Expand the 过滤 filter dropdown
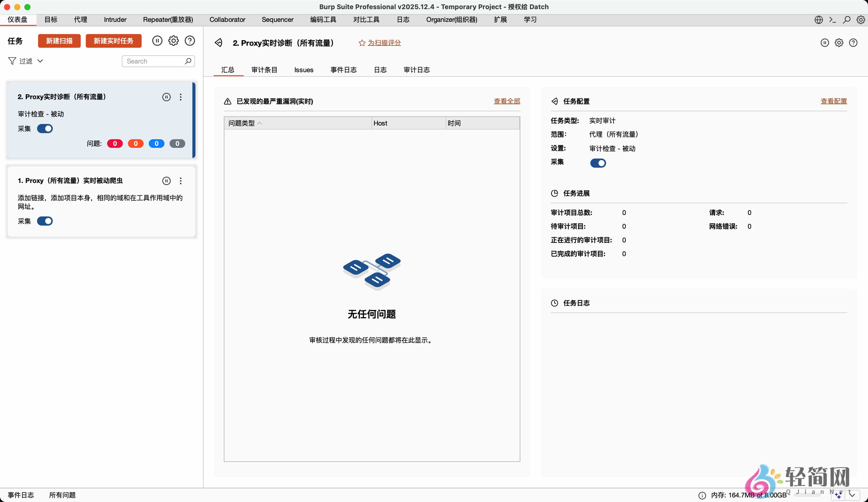The height and width of the screenshot is (502, 868). click(x=40, y=61)
